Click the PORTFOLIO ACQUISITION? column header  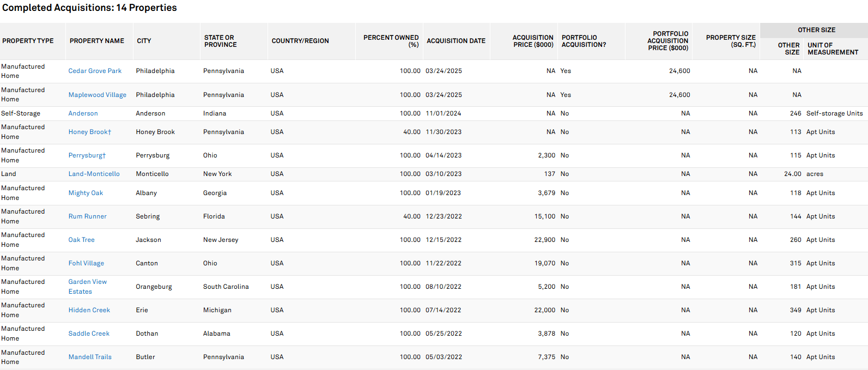tap(584, 41)
